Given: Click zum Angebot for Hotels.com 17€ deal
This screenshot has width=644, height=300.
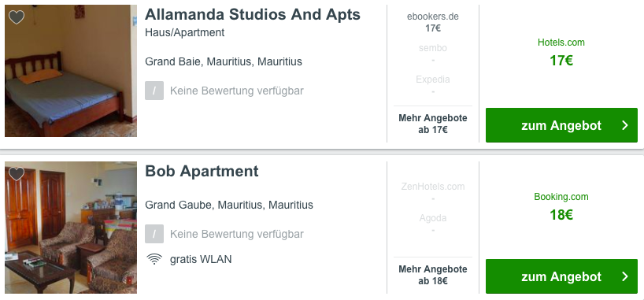Looking at the screenshot, I should (x=561, y=125).
